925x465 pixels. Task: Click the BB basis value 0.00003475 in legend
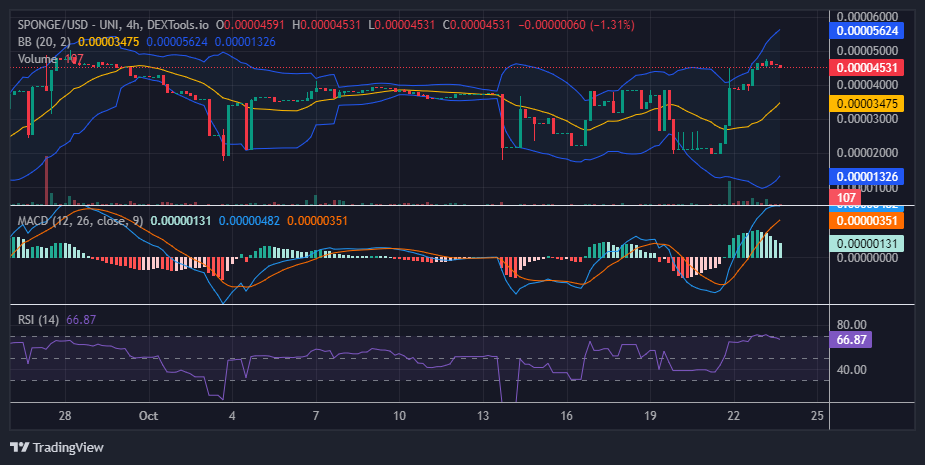point(109,42)
